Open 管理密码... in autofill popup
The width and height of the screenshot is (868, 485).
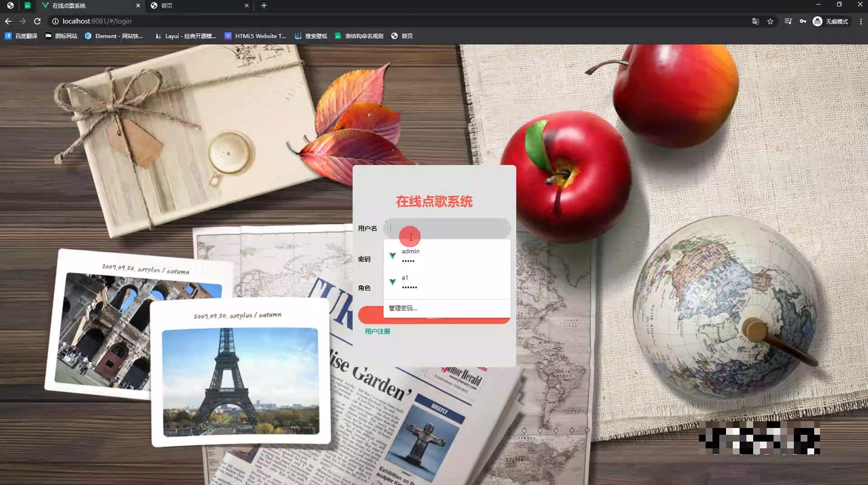[403, 308]
